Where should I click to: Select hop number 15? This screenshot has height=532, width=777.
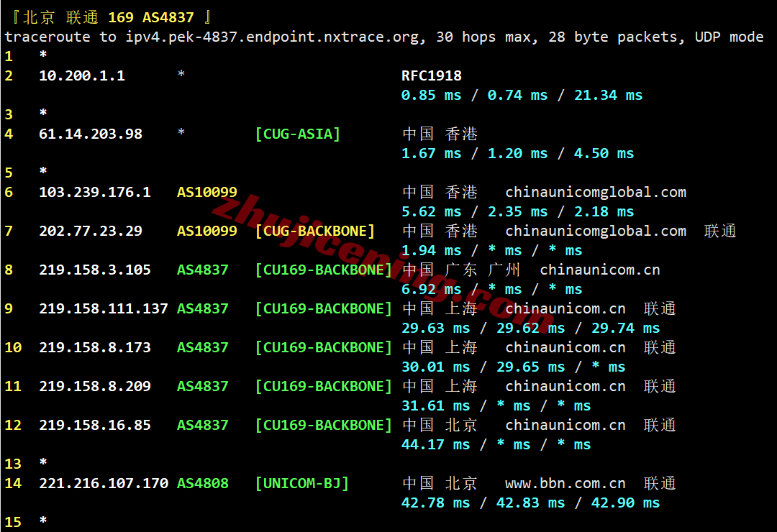tap(13, 522)
